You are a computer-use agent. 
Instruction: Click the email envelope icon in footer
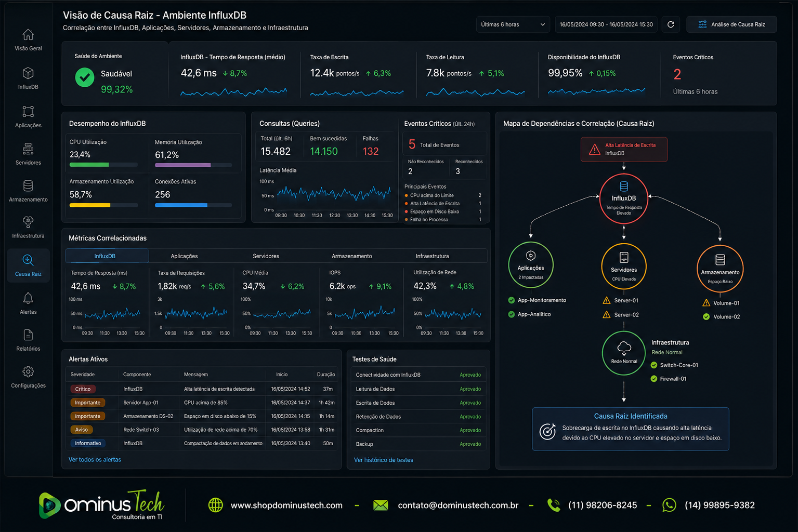click(x=381, y=505)
